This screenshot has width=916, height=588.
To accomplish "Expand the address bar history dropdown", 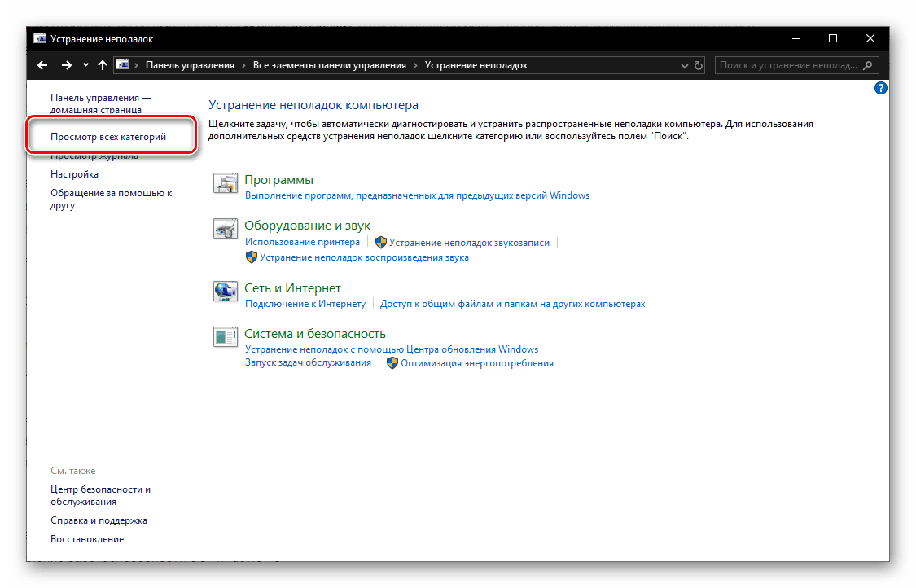I will (685, 65).
